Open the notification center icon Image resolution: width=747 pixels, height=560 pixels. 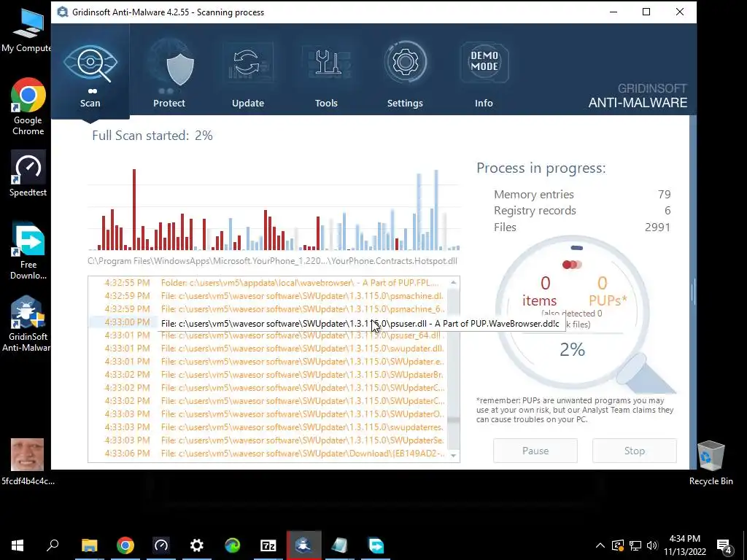pos(724,545)
